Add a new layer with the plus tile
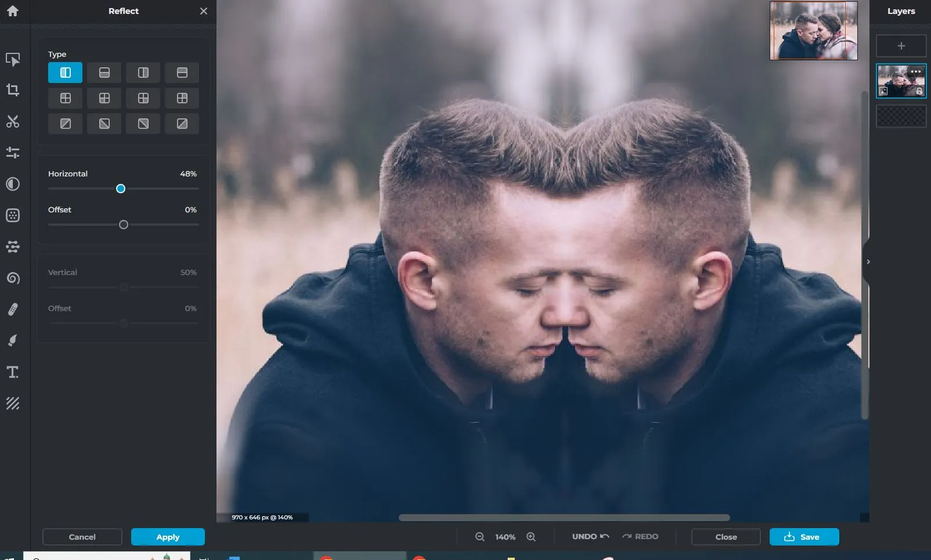Image resolution: width=931 pixels, height=560 pixels. 900,45
